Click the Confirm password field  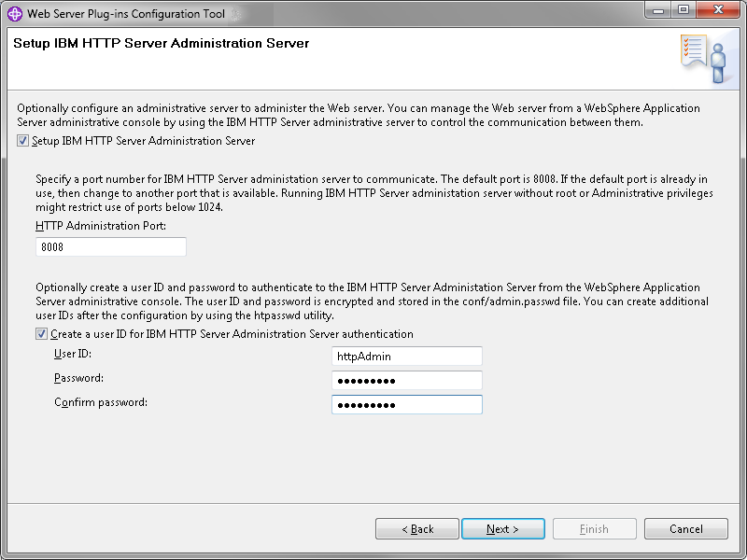point(407,405)
